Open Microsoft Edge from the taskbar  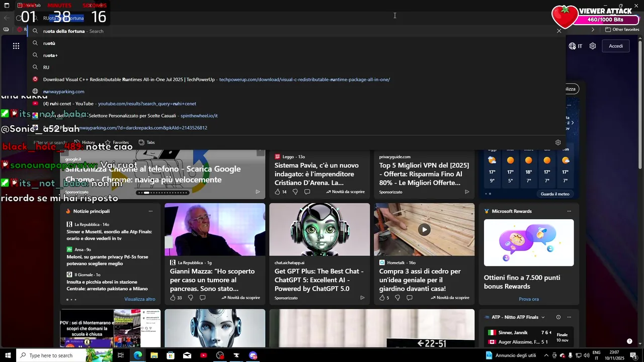(x=137, y=355)
